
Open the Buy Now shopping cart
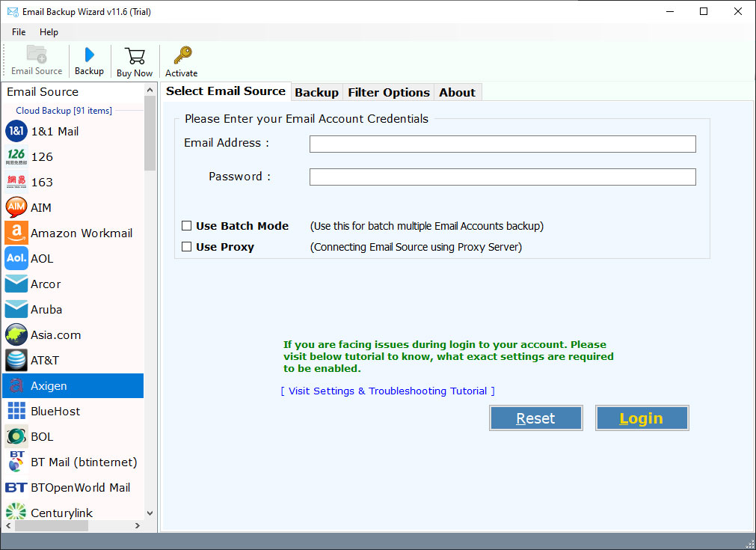point(135,56)
